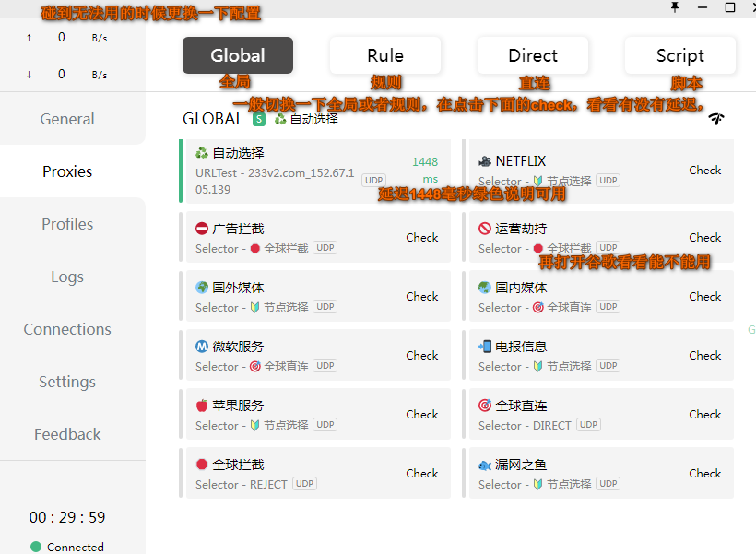
Task: Open the Feedback sidebar tab
Action: (67, 434)
